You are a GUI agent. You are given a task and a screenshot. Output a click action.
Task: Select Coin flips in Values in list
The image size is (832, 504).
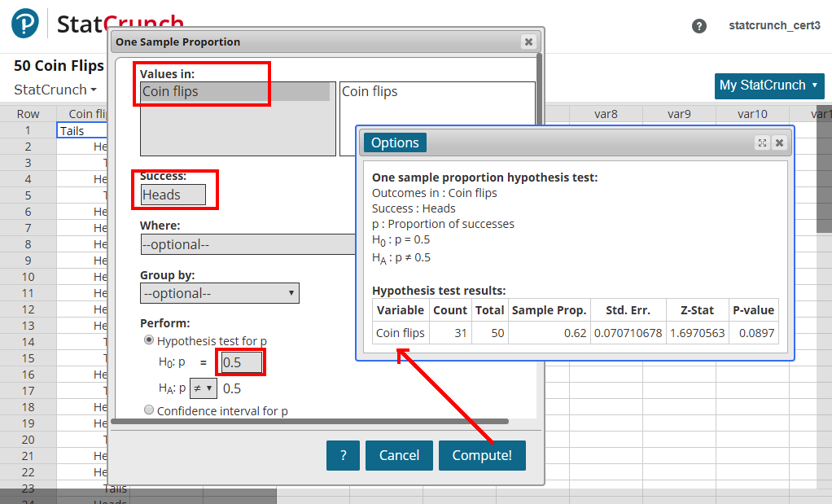click(234, 92)
